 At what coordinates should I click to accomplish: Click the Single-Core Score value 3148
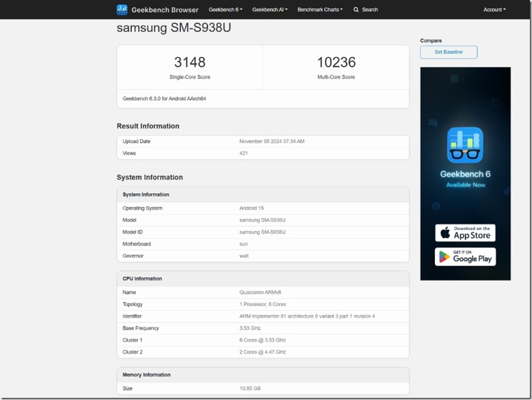190,62
